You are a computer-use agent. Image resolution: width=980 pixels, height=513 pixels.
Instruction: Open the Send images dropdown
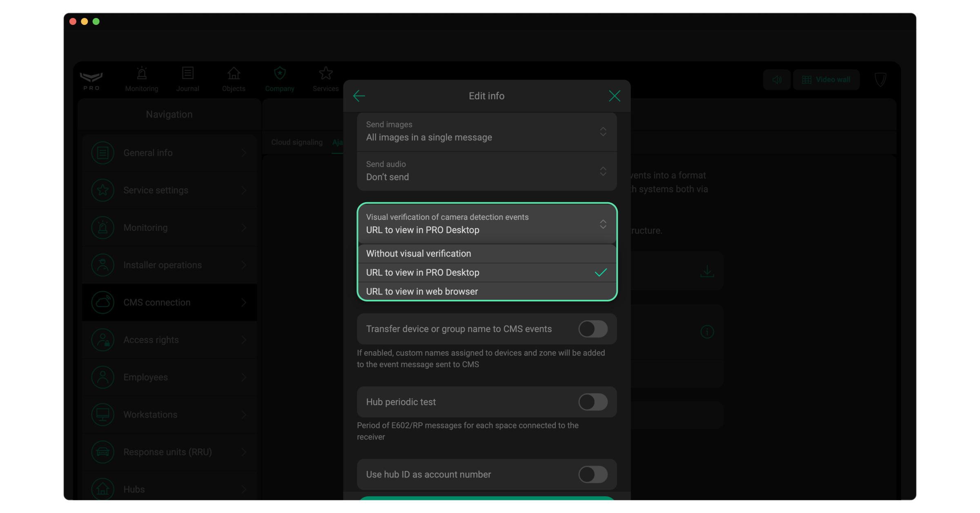click(486, 132)
